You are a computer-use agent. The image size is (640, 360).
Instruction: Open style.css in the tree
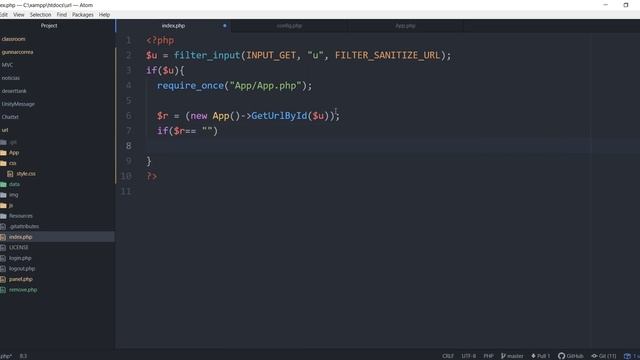coord(26,174)
